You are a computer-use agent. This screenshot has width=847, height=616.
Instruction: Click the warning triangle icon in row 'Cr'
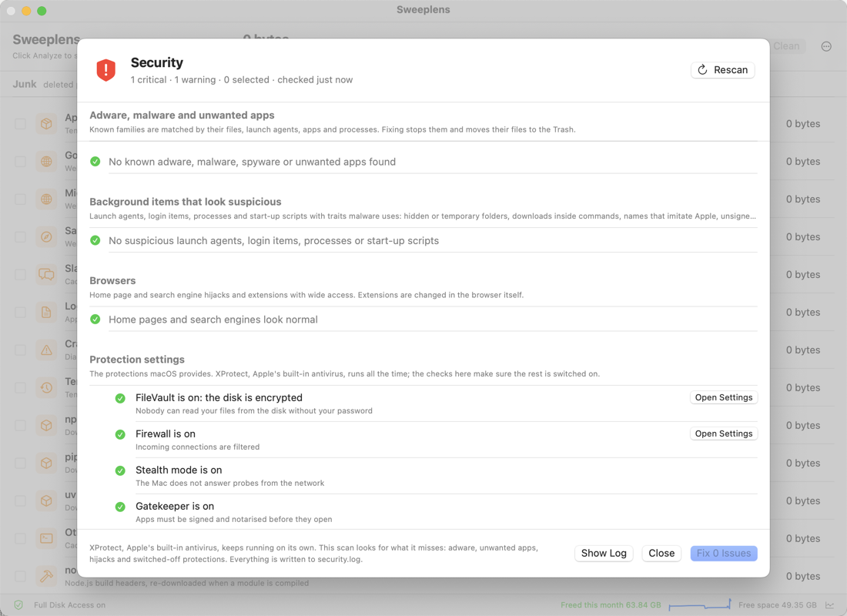click(x=46, y=350)
